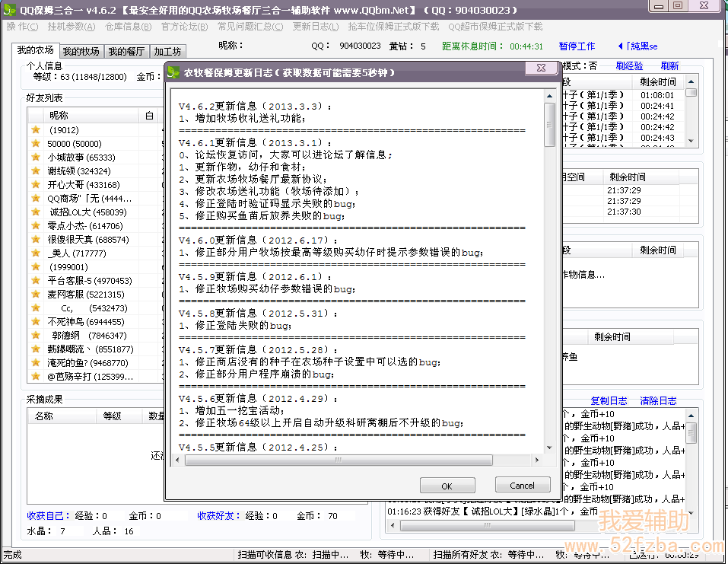
Task: Click the update log horizontal scrollbar thumb
Action: click(x=339, y=460)
